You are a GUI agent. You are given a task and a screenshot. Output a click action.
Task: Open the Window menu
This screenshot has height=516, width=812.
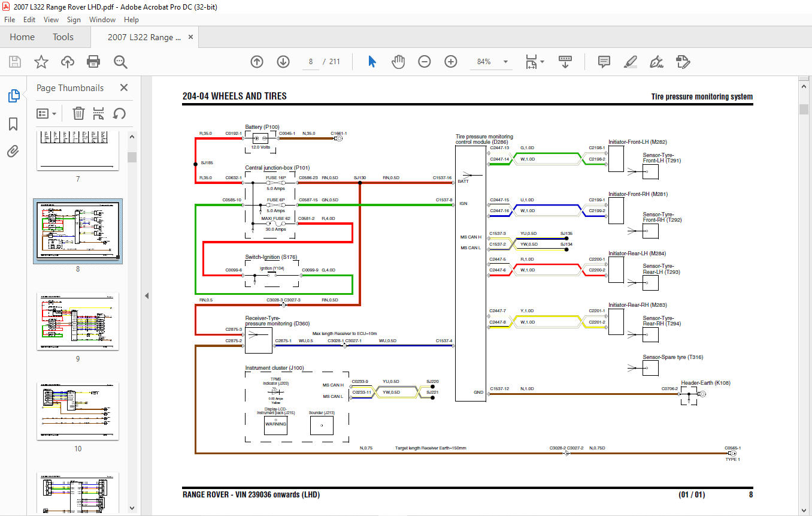[102, 20]
